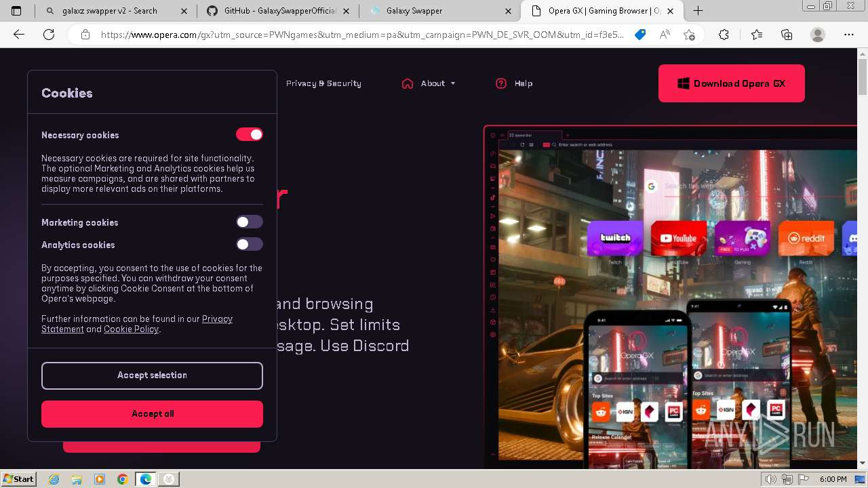Open Gaming speed dial tile

click(743, 239)
